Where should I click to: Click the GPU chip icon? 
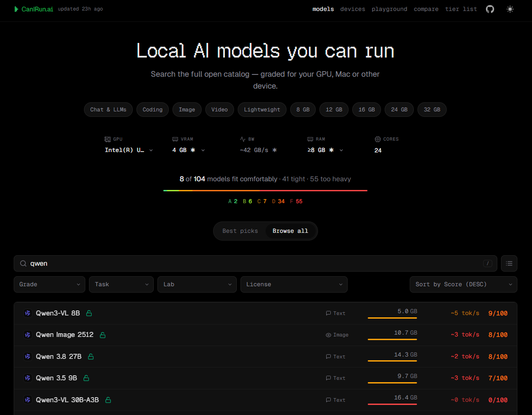click(x=108, y=139)
